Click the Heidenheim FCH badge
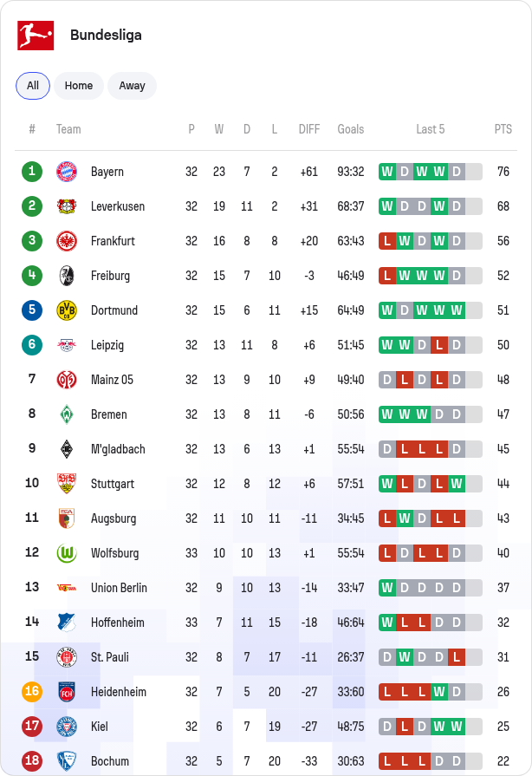The image size is (532, 776). tap(67, 692)
